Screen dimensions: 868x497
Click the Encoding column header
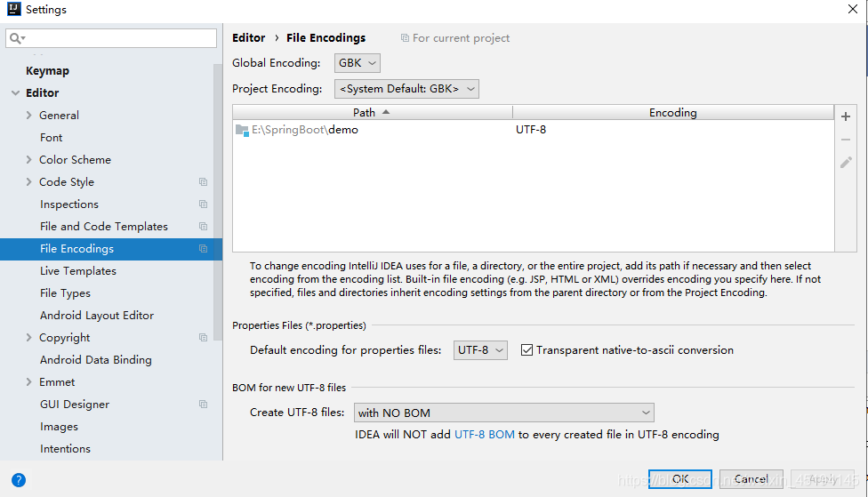tap(673, 112)
